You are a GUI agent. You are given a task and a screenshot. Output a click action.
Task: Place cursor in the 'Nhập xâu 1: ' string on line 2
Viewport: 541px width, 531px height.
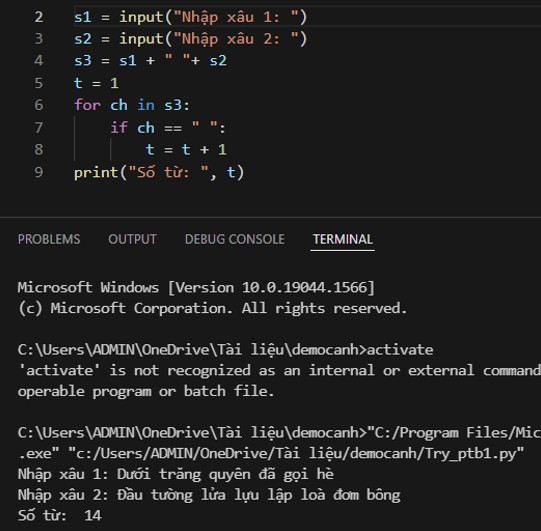click(235, 17)
